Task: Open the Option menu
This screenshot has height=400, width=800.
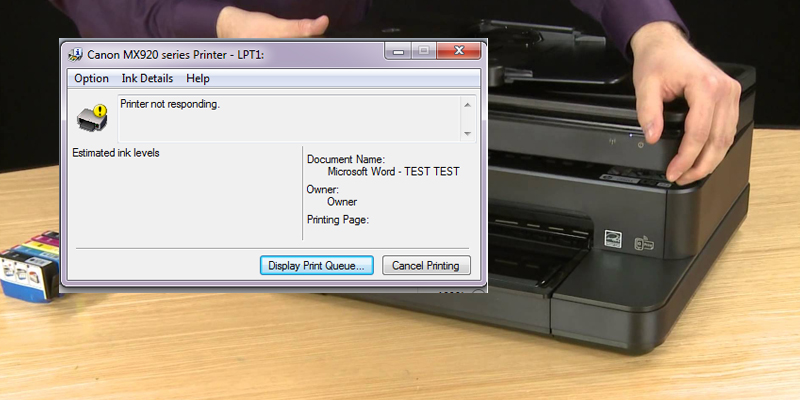Action: tap(91, 79)
